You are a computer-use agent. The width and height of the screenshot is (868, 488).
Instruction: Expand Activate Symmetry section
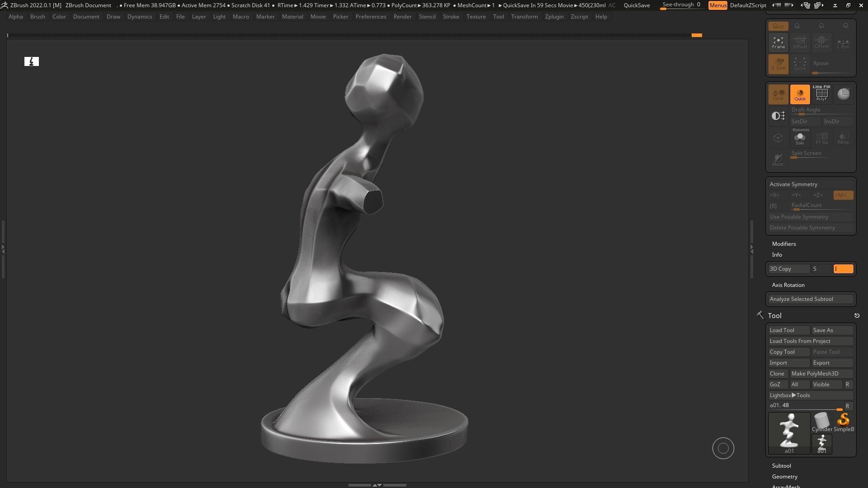click(x=811, y=184)
